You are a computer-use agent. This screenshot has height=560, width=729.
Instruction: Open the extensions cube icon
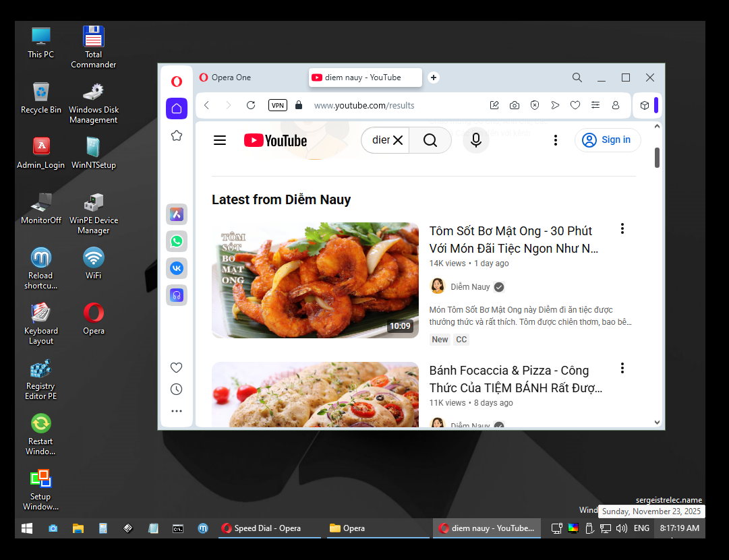click(x=645, y=106)
